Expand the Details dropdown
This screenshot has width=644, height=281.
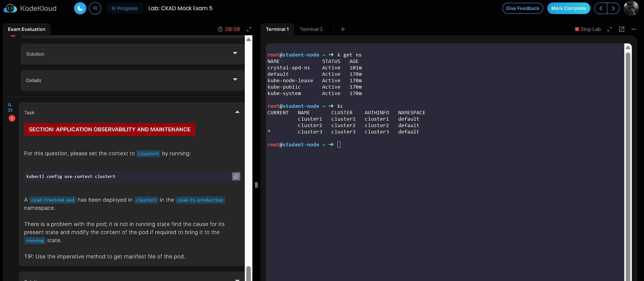[132, 80]
